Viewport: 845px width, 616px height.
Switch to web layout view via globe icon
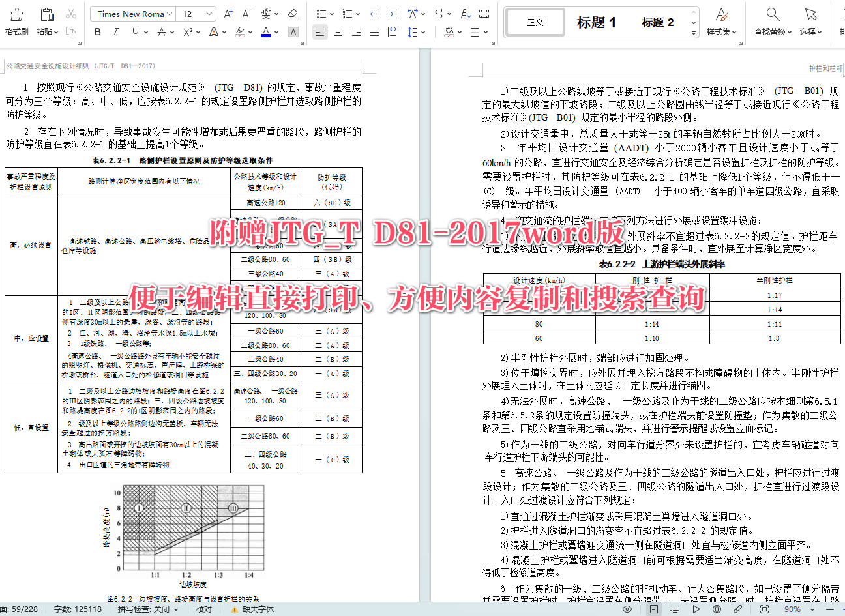tap(717, 609)
